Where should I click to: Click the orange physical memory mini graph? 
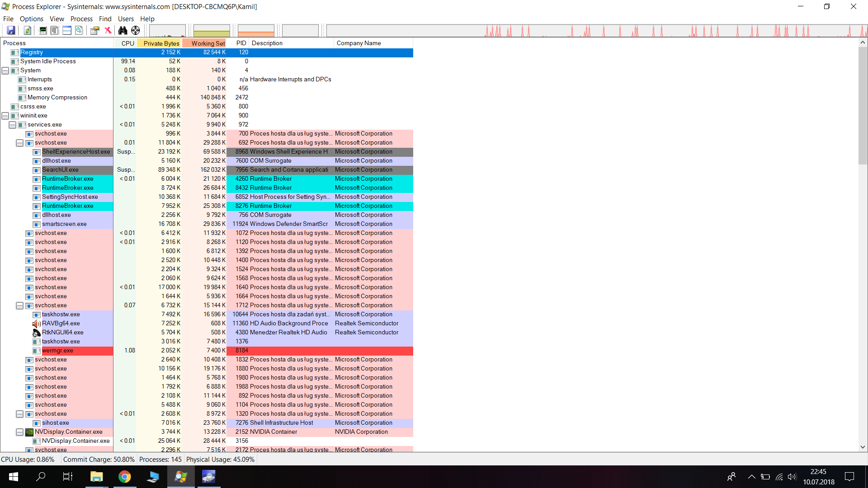256,31
